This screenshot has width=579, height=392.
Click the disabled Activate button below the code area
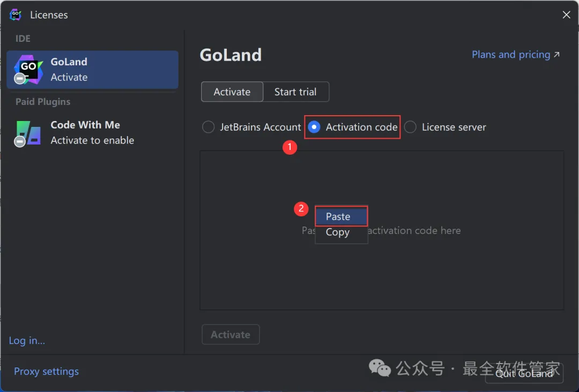[x=231, y=335]
